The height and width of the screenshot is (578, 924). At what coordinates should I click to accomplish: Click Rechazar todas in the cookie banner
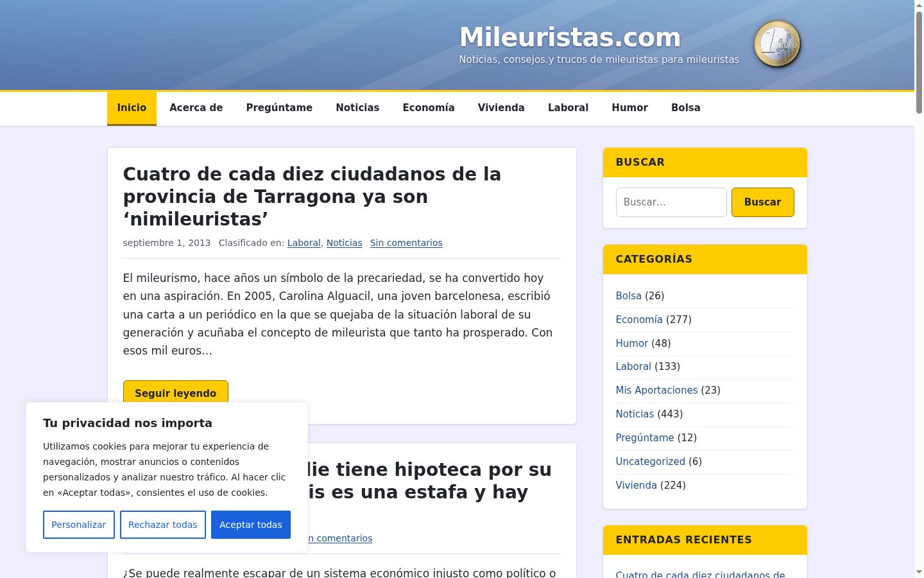[x=163, y=525]
